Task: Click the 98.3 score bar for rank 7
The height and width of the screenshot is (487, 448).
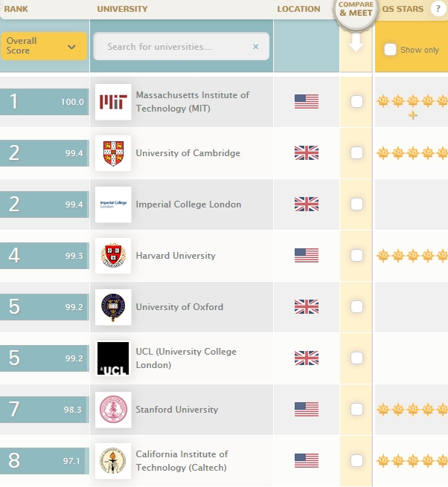Action: [45, 410]
